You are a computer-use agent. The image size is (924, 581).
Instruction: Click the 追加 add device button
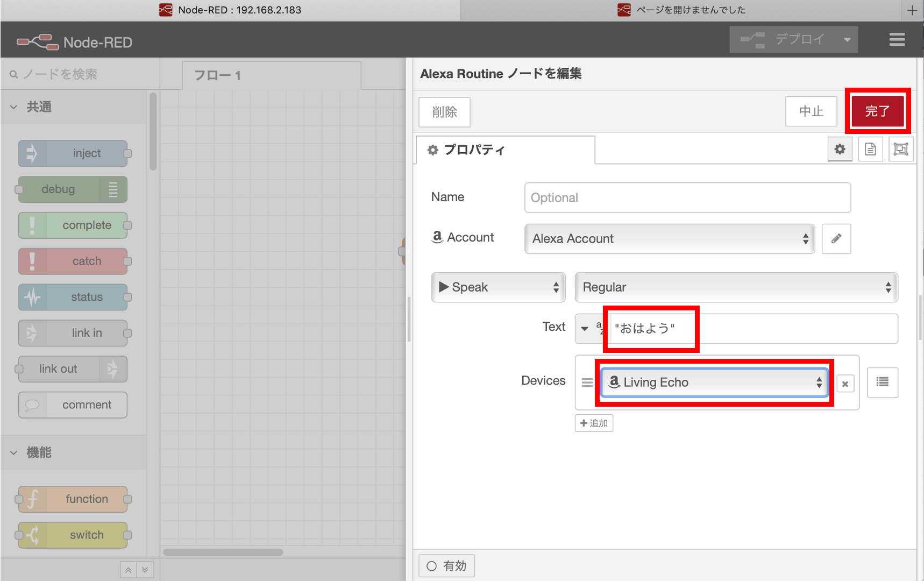pos(594,423)
